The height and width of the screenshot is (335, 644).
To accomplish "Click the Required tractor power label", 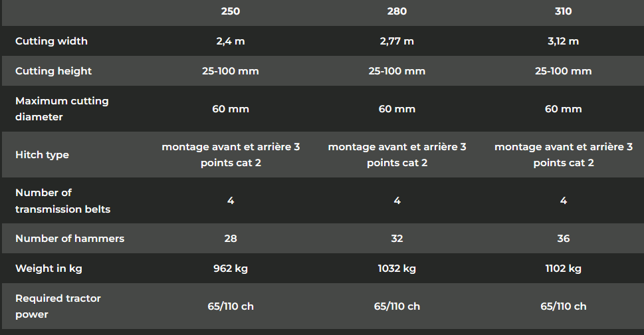I will 58,306.
